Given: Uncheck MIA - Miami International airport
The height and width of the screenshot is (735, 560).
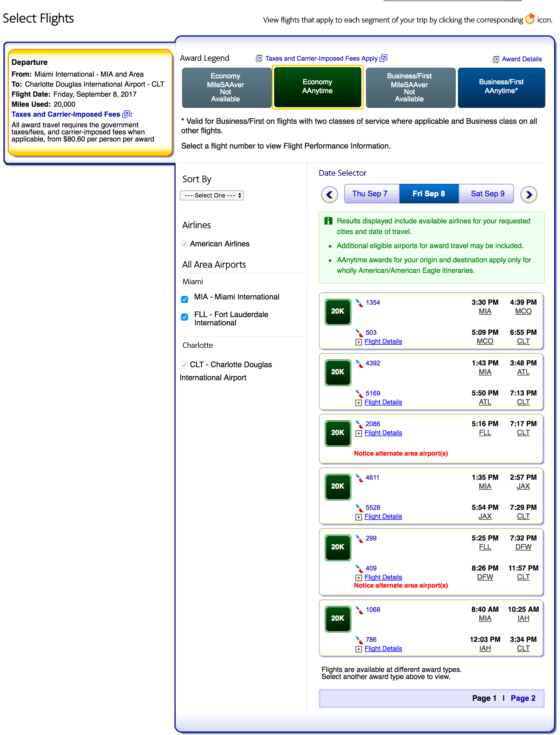Looking at the screenshot, I should coord(184,299).
